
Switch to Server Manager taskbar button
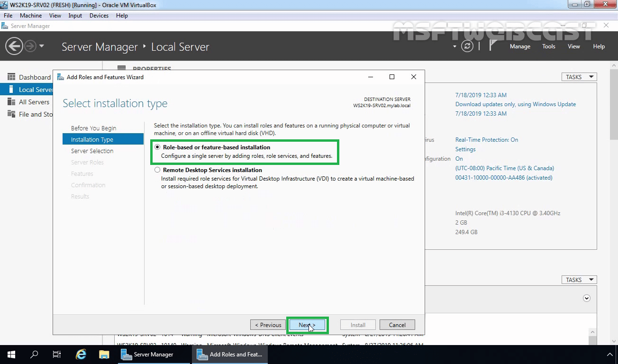(x=154, y=355)
